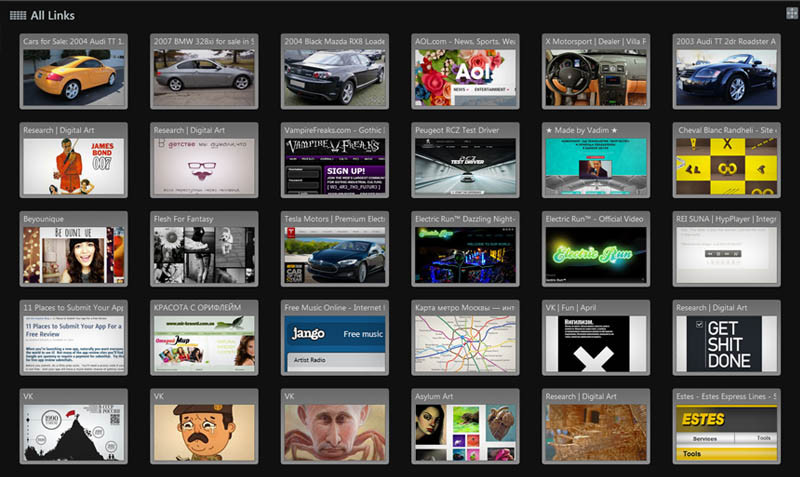Open the VK card with mountain infographic
This screenshot has height=477, width=800.
[73, 426]
